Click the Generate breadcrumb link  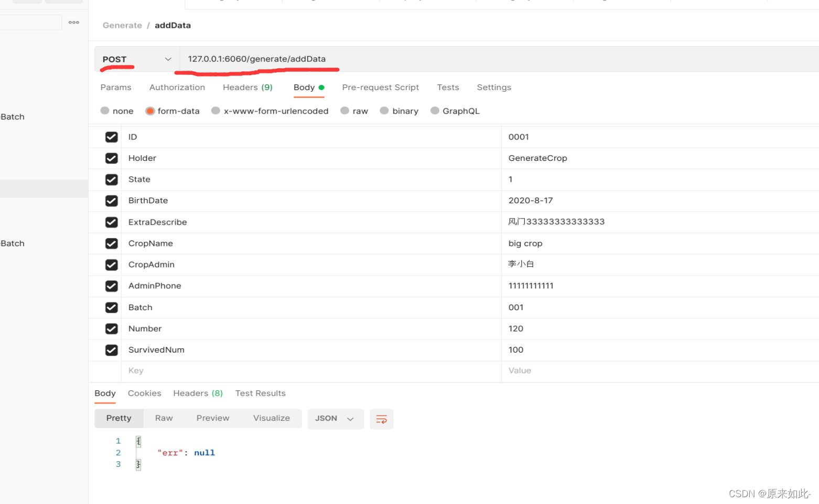click(x=122, y=25)
